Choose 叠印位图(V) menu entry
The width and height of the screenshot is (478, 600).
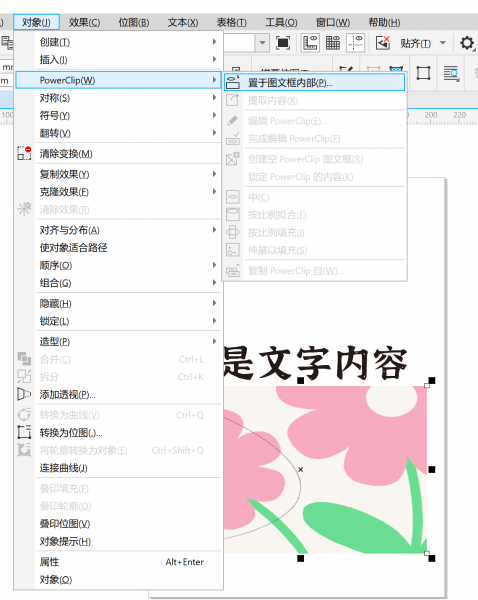pyautogui.click(x=118, y=524)
